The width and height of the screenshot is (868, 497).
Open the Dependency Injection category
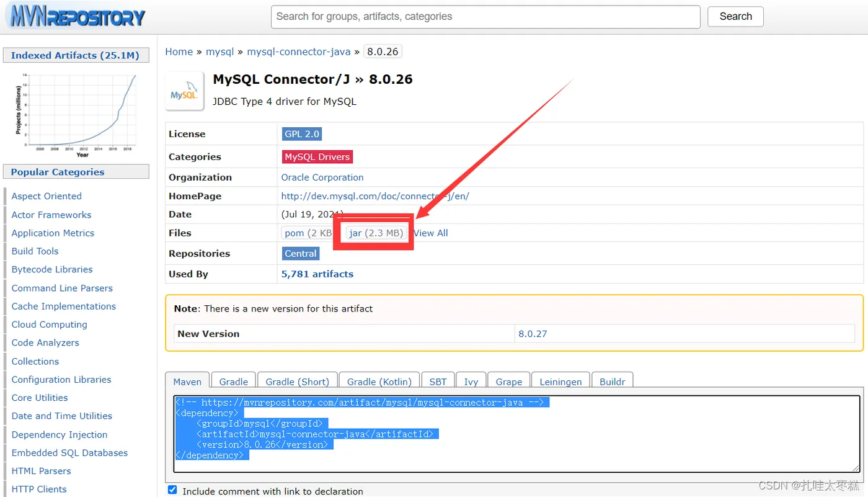coord(60,434)
